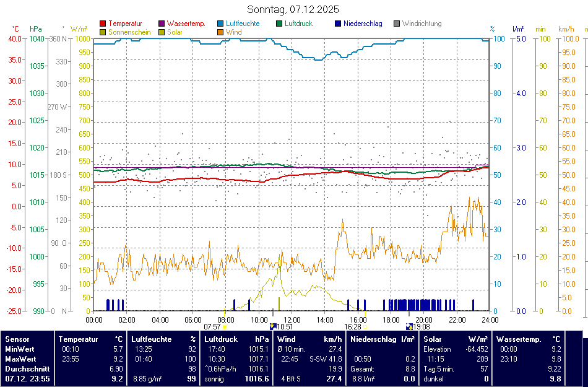Click the gray Windrichtung legend square
This screenshot has width=588, height=387.
point(397,24)
